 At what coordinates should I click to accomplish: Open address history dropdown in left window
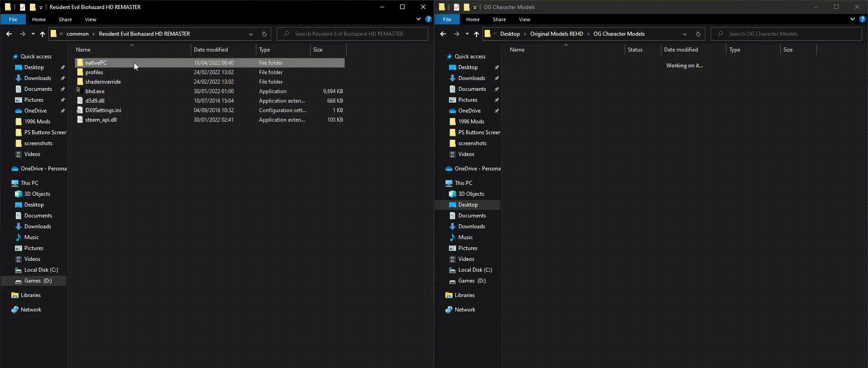251,34
